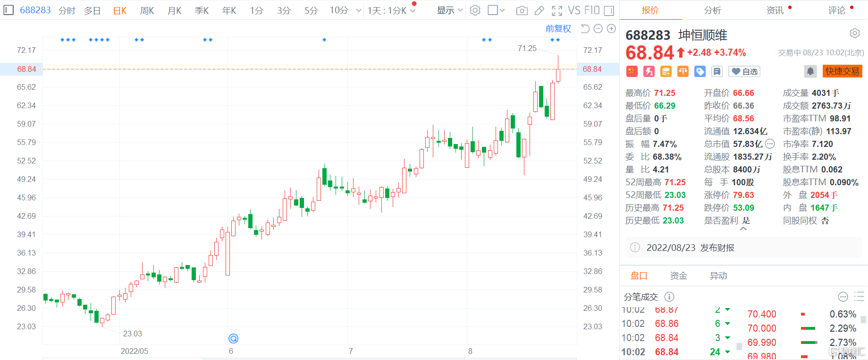Click the chart event marker at bottom

pyautogui.click(x=233, y=338)
